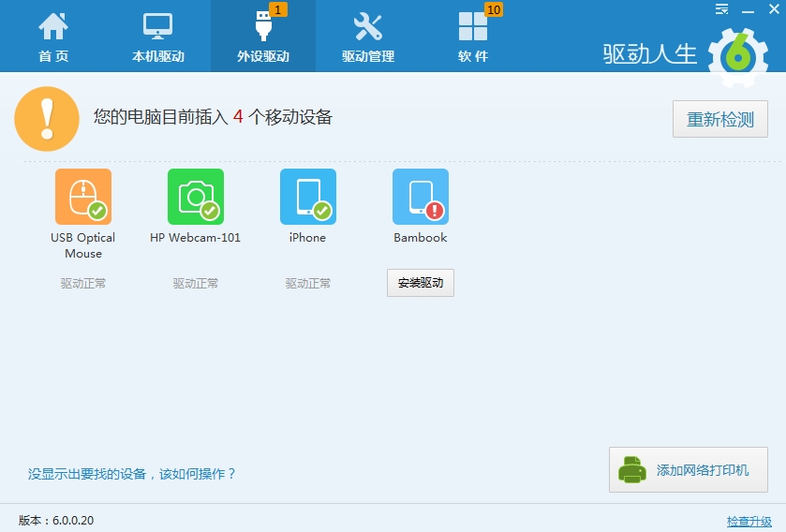
Task: Click the iPhone device icon
Action: pos(308,197)
